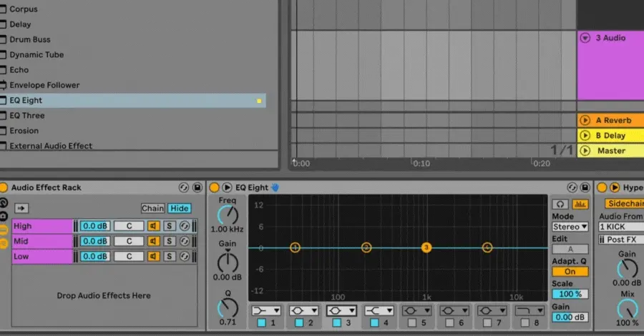Viewport: 644px width, 336px height.
Task: Open the filter type dropdown for band 6
Action: coord(454,310)
